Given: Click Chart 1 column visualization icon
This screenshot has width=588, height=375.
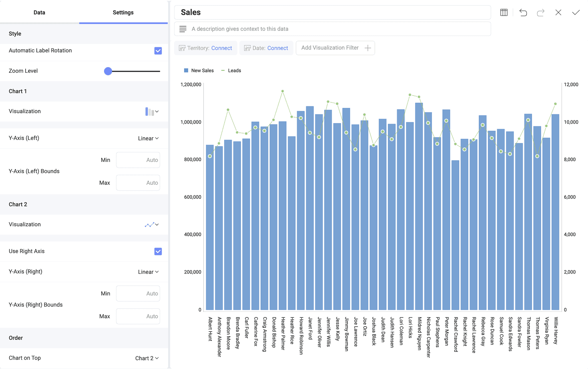Looking at the screenshot, I should (149, 112).
